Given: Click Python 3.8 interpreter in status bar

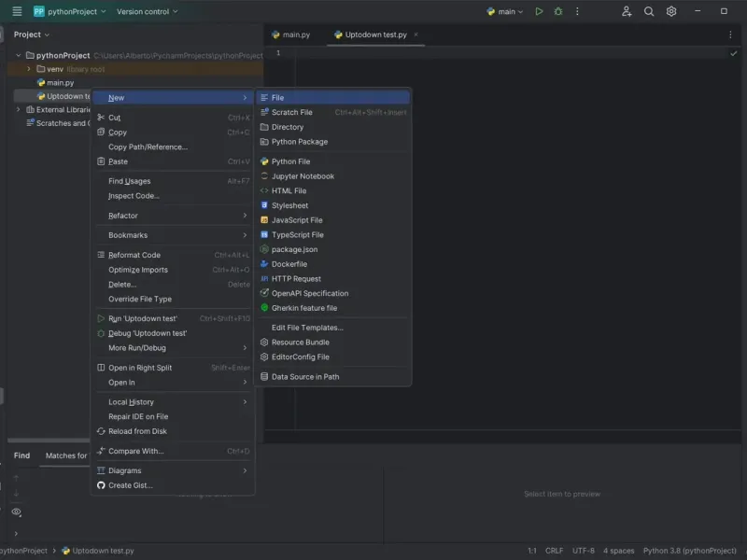Looking at the screenshot, I should coord(690,551).
